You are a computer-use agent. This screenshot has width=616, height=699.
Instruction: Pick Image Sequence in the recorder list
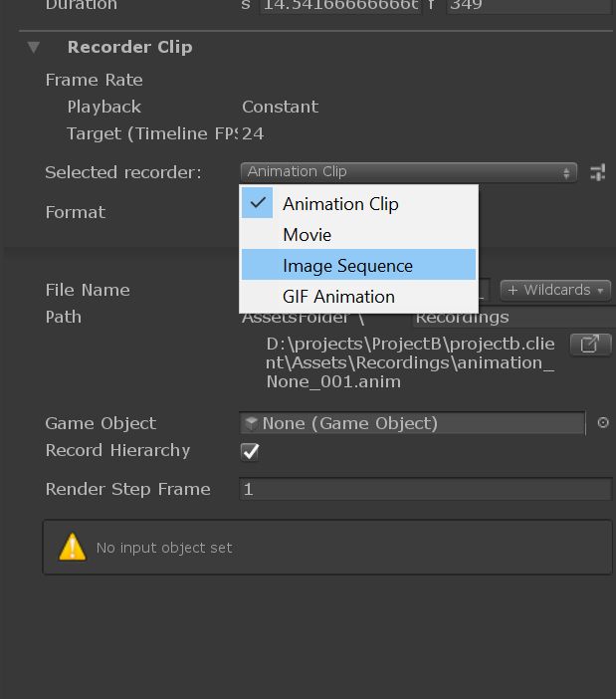(347, 266)
